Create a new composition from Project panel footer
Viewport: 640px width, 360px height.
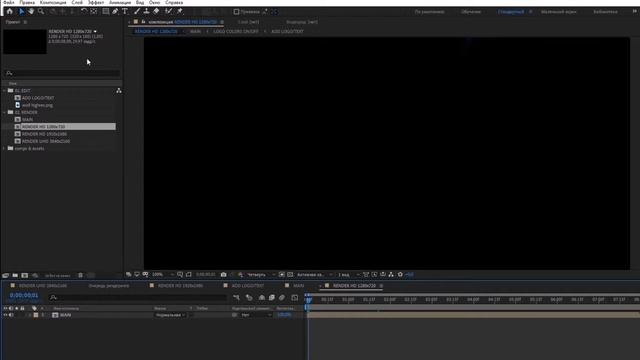pyautogui.click(x=25, y=276)
